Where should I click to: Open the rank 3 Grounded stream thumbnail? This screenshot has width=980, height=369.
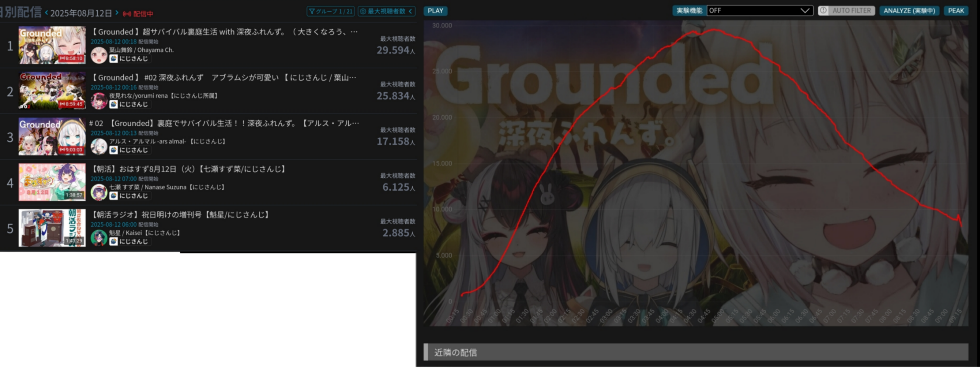[x=52, y=136]
